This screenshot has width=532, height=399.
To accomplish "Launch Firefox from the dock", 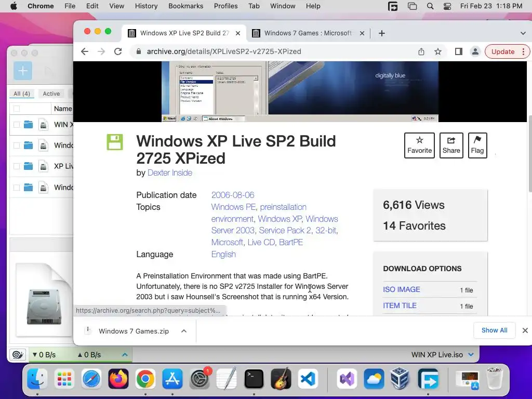I will (118, 379).
